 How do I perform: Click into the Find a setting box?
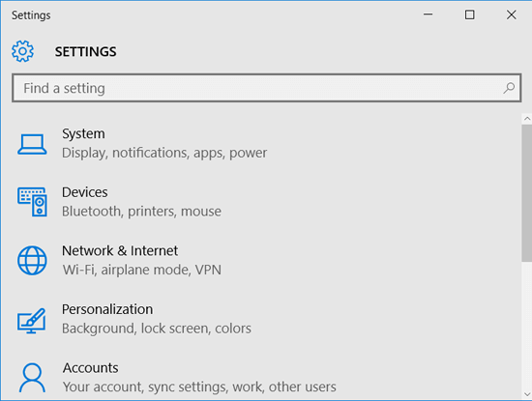click(266, 88)
